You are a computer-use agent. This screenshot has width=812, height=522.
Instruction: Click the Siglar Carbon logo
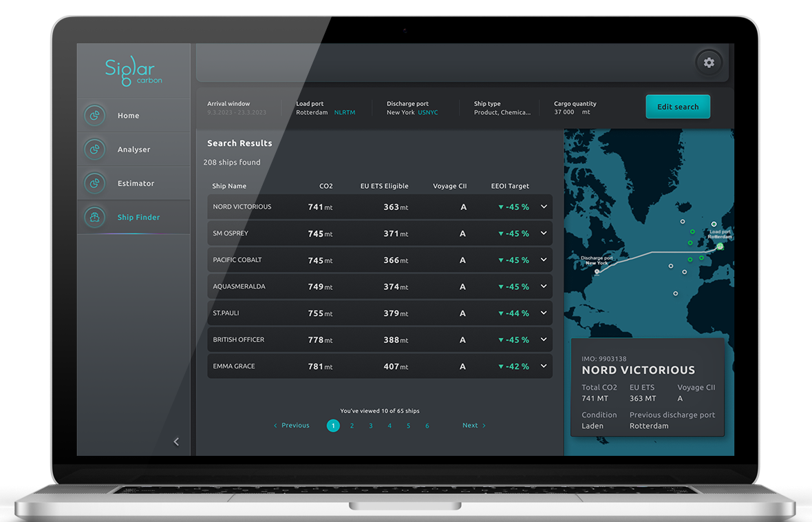133,70
